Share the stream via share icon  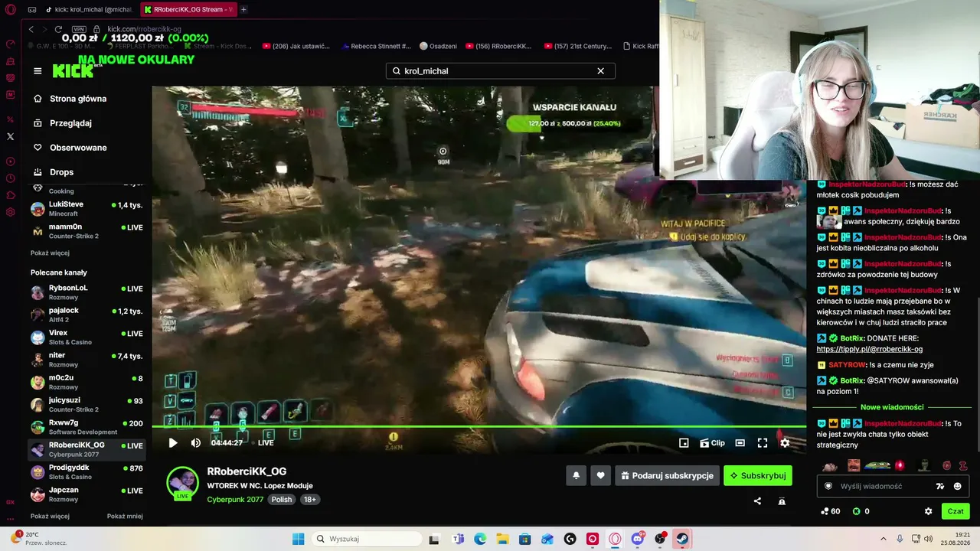pos(757,501)
